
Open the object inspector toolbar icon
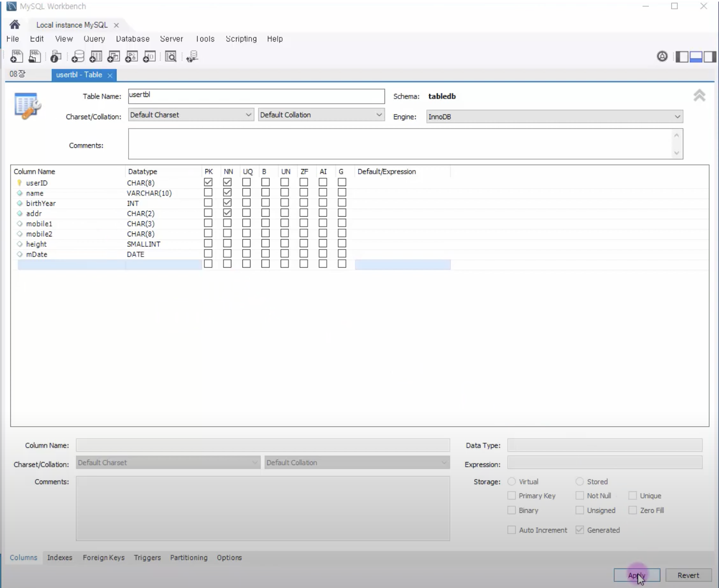tap(56, 57)
